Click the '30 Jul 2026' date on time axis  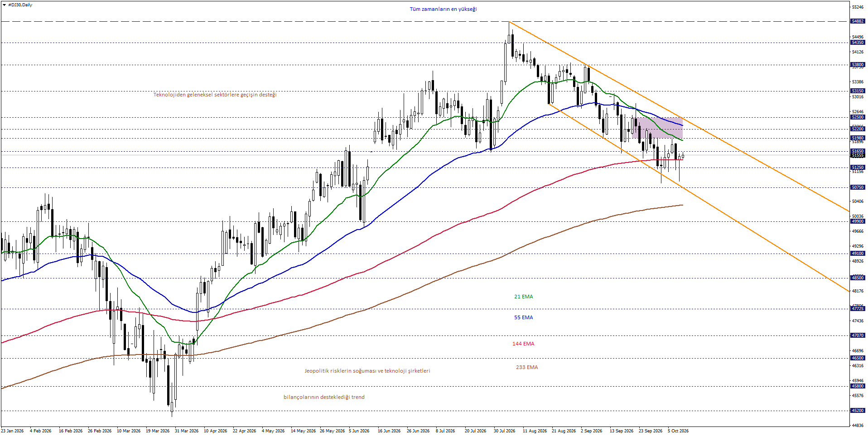tap(504, 431)
